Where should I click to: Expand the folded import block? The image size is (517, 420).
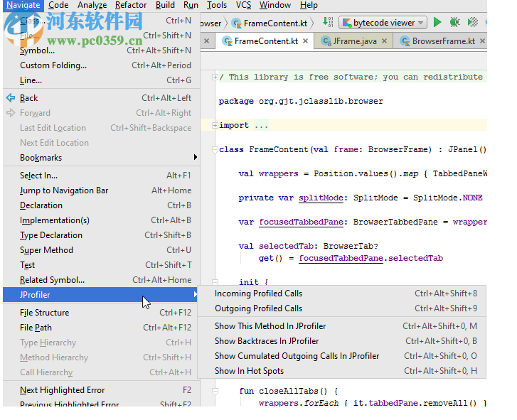(215, 125)
